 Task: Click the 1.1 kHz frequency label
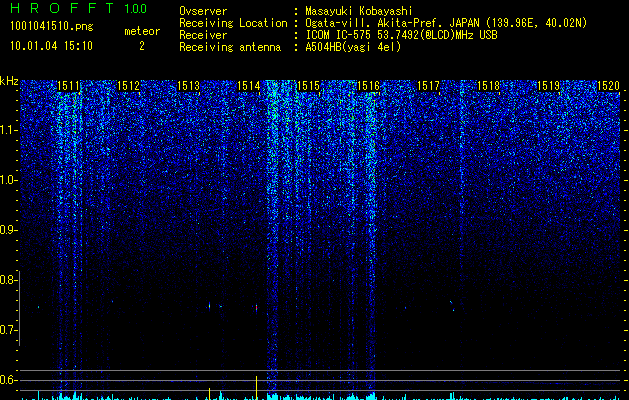[x=8, y=130]
